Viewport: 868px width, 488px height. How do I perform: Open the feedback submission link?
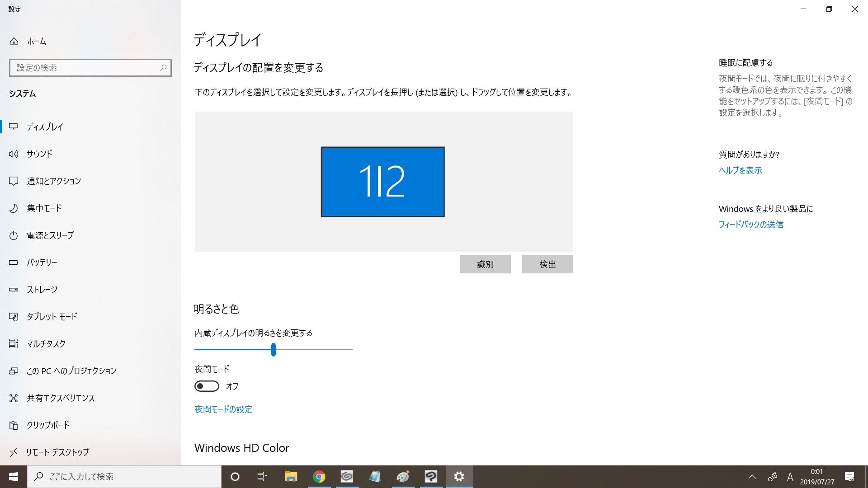pyautogui.click(x=751, y=225)
